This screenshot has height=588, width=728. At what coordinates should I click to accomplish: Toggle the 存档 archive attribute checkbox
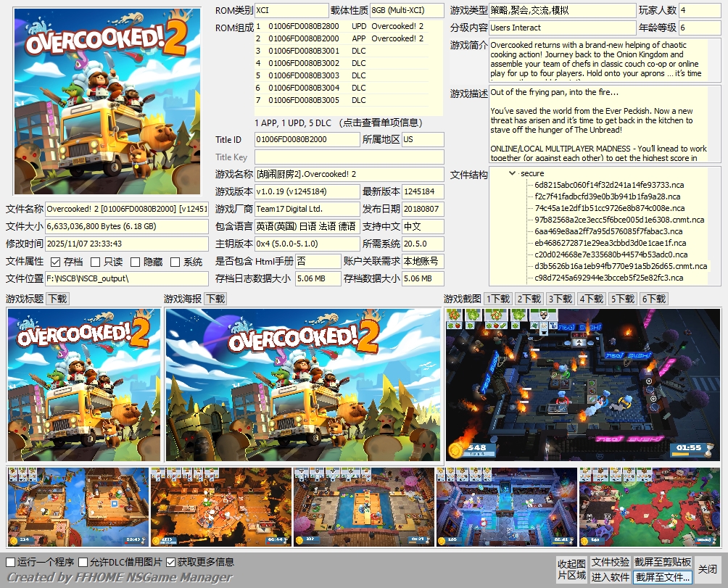point(55,262)
